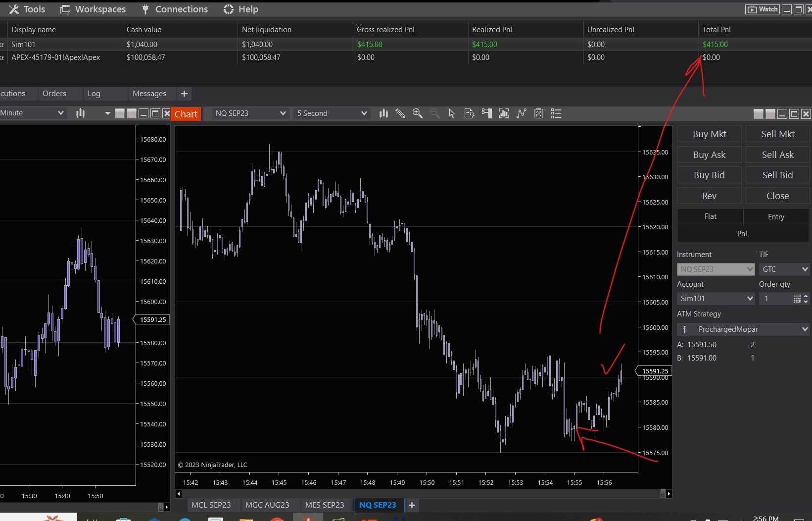Viewport: 812px width, 521px height.
Task: Click the A: 15591.50 ask price
Action: click(697, 345)
